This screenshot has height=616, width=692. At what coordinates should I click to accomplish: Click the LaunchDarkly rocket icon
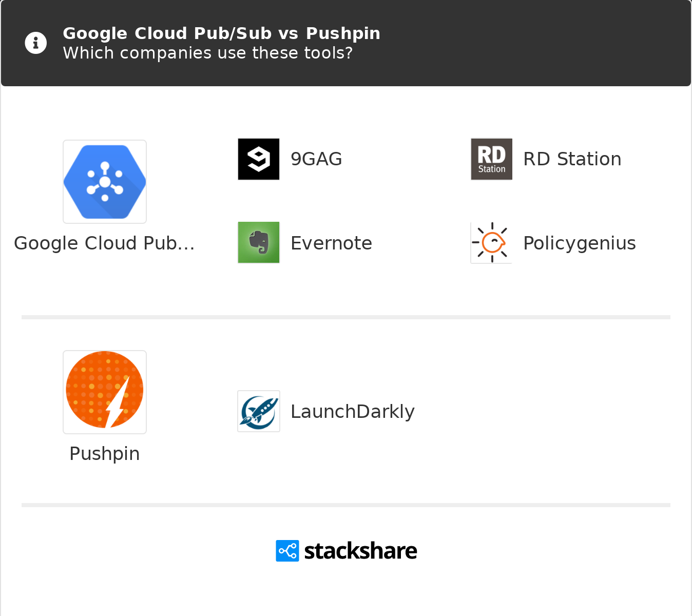[x=259, y=411]
